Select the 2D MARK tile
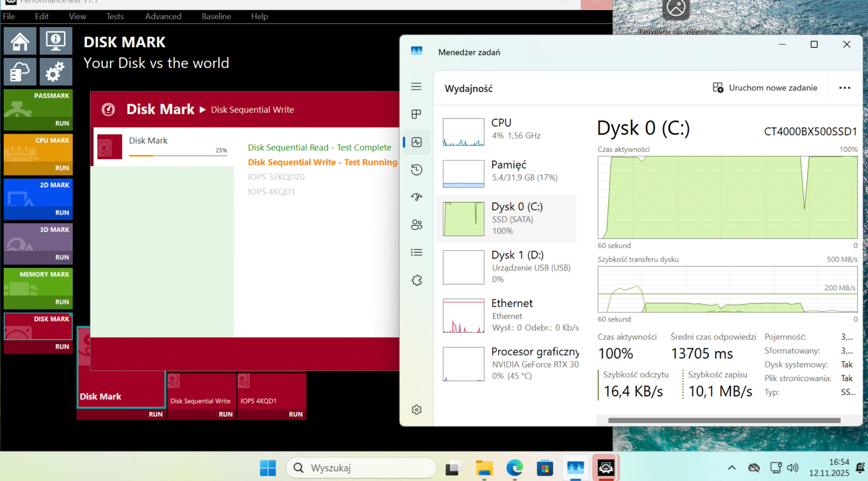Viewport: 868px width, 481px height. (x=38, y=192)
